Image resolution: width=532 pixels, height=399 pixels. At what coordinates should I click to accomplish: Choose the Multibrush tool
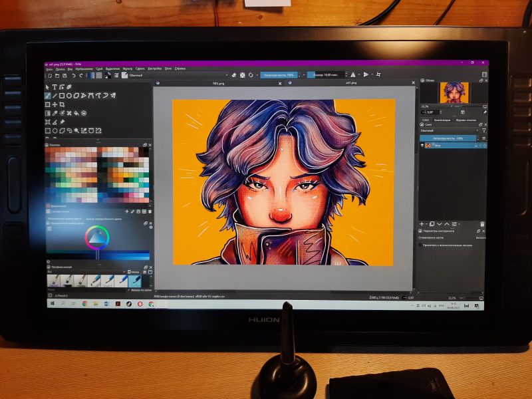pyautogui.click(x=113, y=96)
